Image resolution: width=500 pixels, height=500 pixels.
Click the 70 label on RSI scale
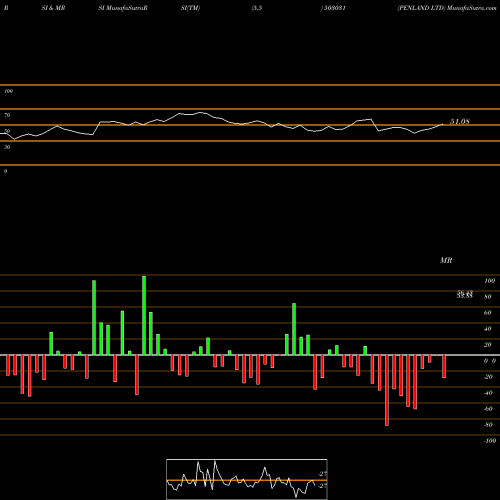pyautogui.click(x=7, y=115)
